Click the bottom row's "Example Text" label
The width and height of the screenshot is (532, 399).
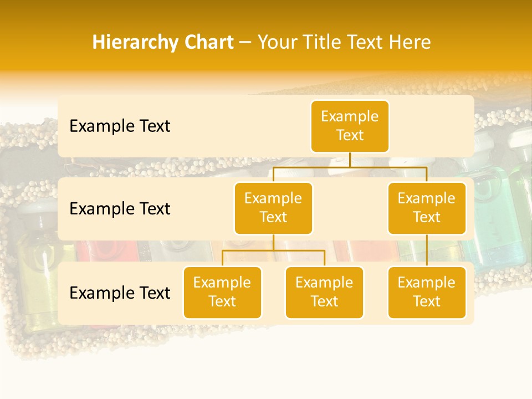click(x=120, y=293)
